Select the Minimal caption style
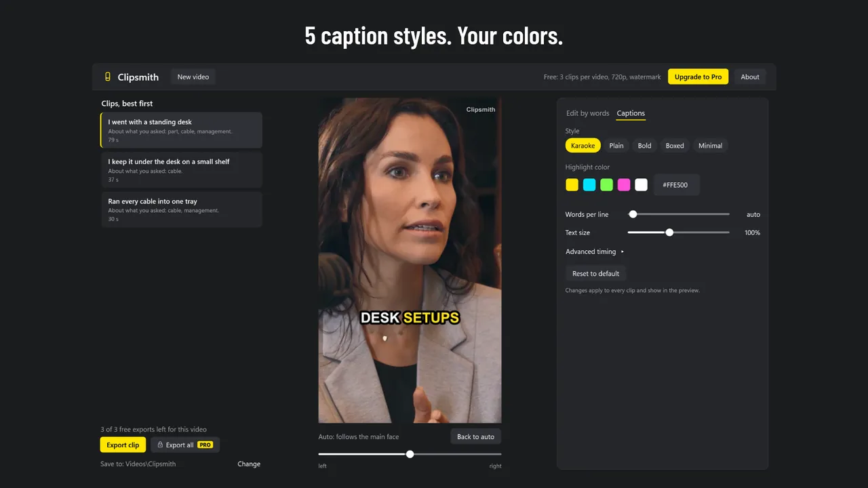 (710, 146)
